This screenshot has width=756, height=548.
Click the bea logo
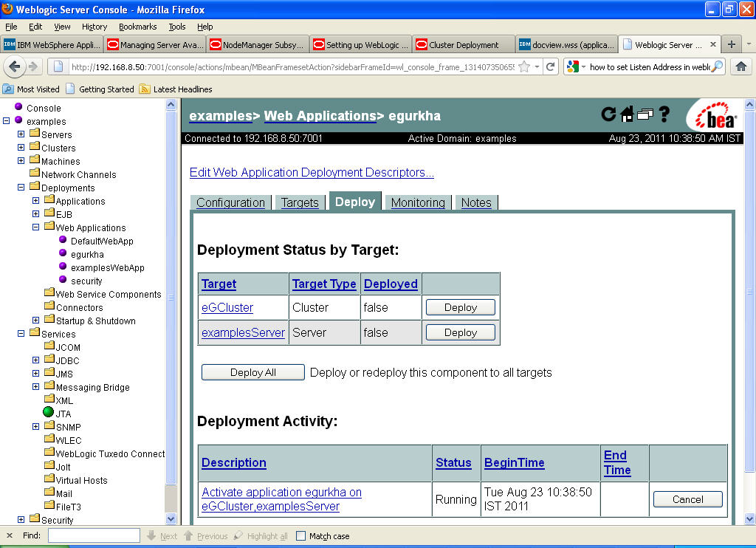[x=715, y=116]
